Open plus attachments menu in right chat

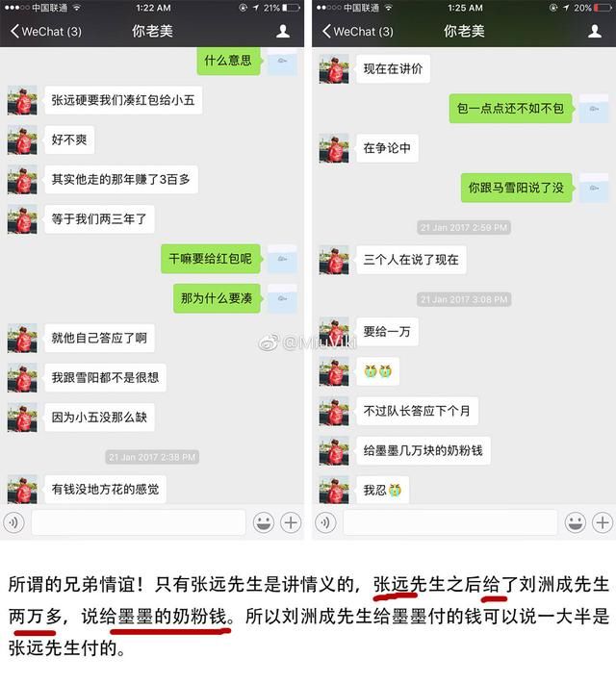pyautogui.click(x=603, y=522)
